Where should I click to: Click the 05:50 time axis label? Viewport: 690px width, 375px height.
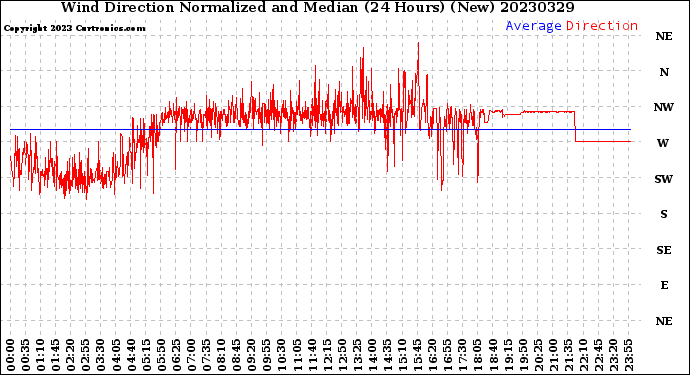pyautogui.click(x=161, y=355)
